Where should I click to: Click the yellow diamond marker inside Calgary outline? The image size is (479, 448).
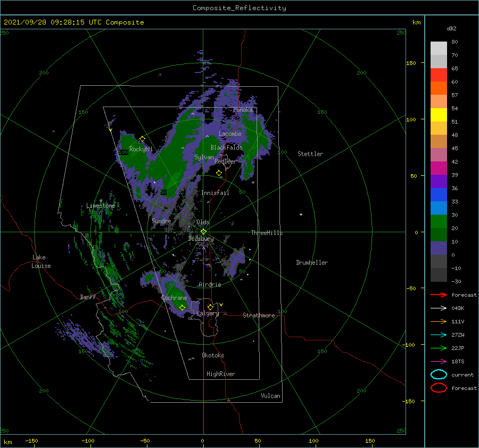pos(210,307)
